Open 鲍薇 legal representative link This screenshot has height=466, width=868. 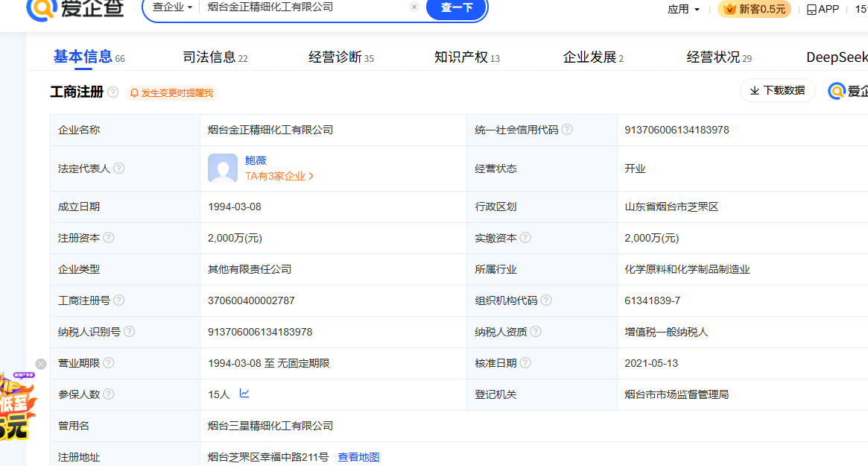256,160
